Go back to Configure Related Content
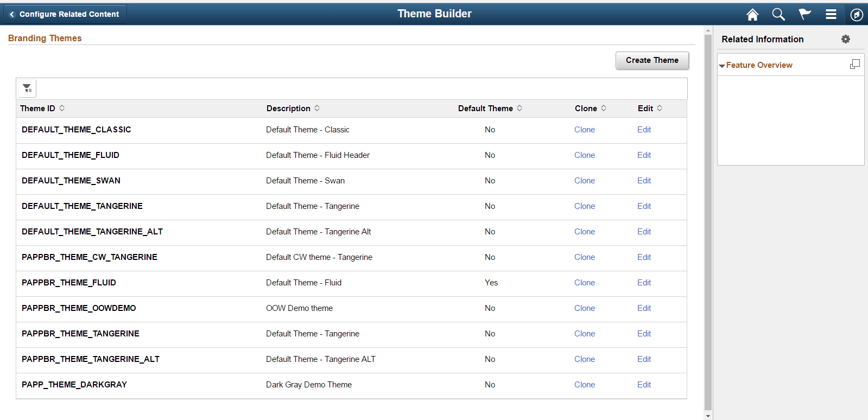868x420 pixels. point(65,14)
